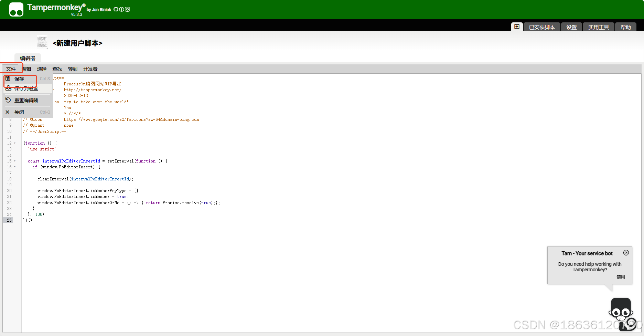Open the 转到 menu
Image resolution: width=644 pixels, height=336 pixels.
coord(73,69)
